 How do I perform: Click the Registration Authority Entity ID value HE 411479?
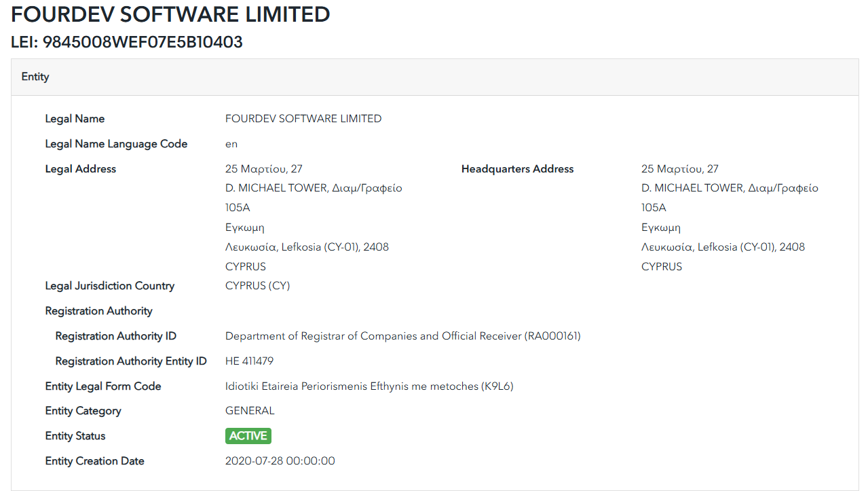249,361
